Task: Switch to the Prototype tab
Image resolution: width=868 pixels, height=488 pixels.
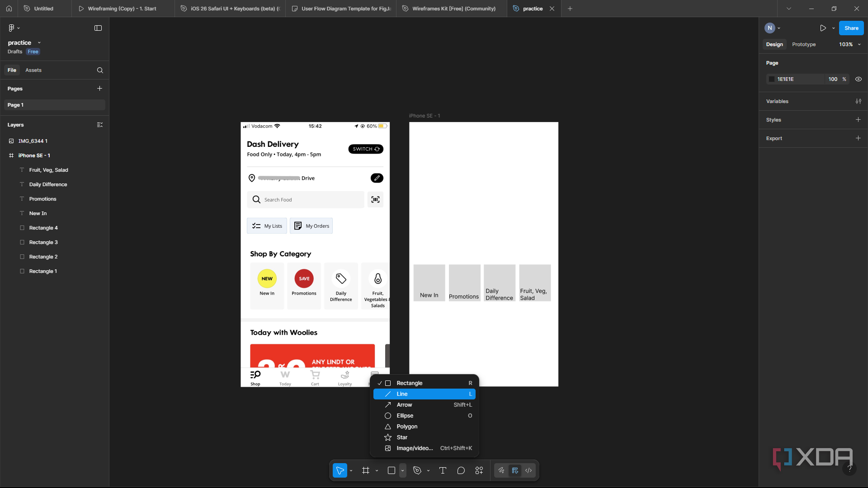Action: coord(804,44)
